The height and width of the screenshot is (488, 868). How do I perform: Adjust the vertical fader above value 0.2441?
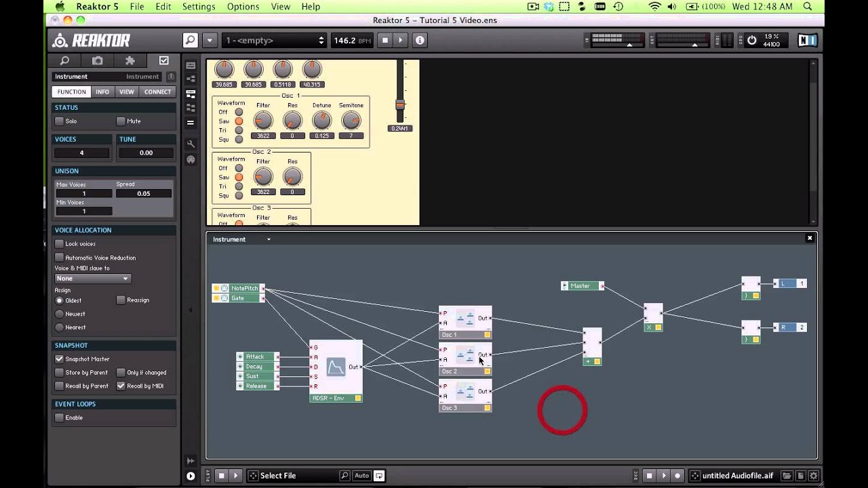coord(400,105)
